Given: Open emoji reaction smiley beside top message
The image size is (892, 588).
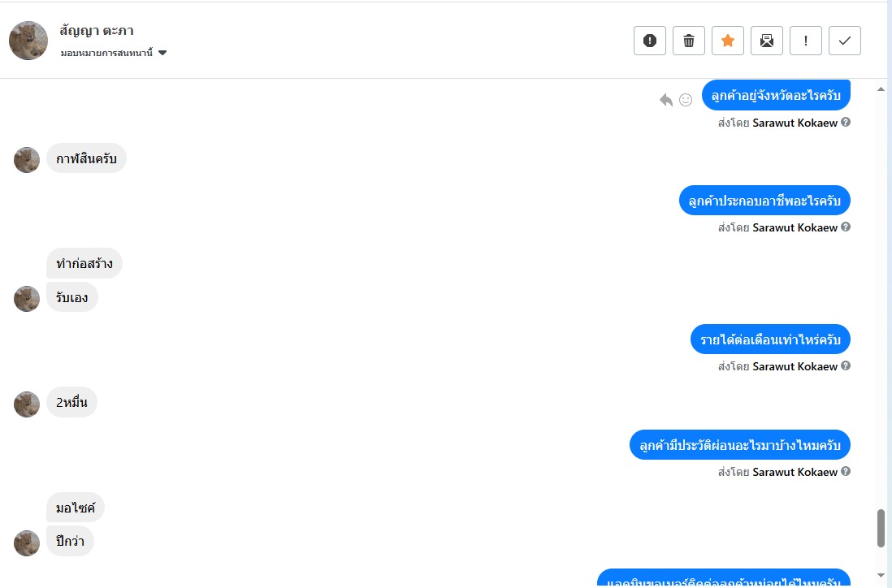Looking at the screenshot, I should point(686,100).
